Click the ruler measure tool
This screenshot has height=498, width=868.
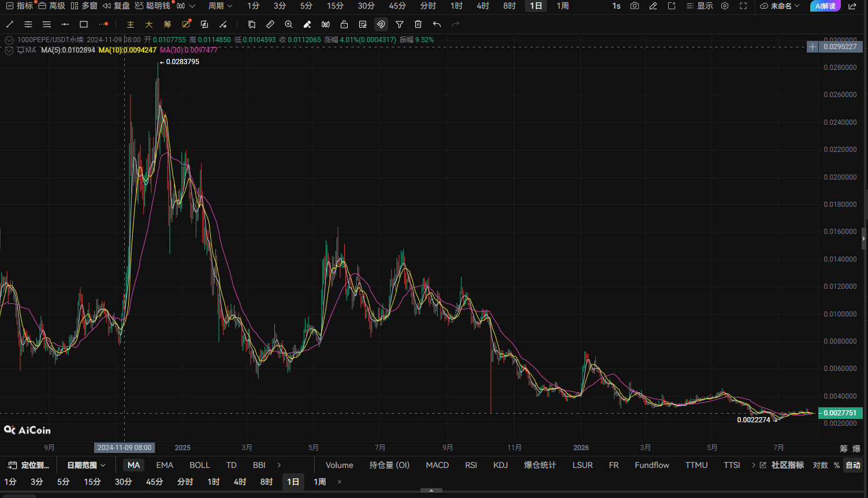click(x=270, y=24)
